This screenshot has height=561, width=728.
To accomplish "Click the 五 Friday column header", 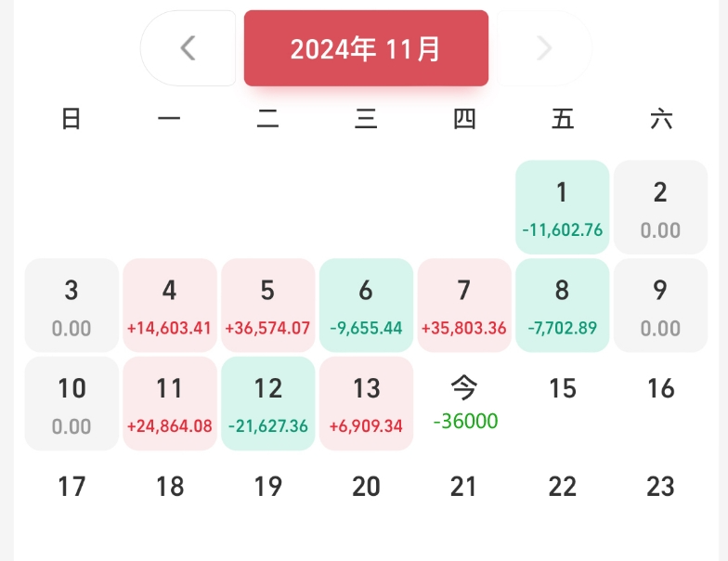I will coord(563,119).
